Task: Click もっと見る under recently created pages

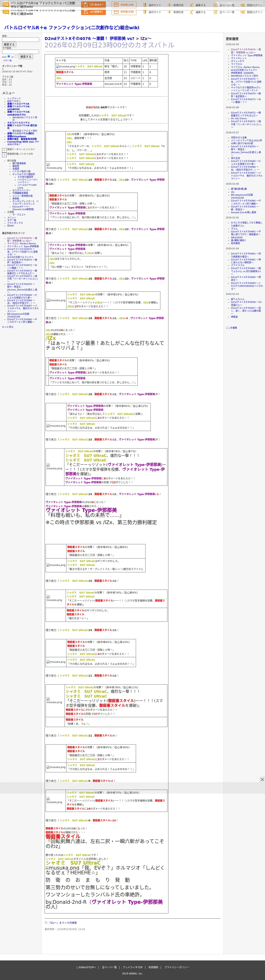Action: [8, 327]
